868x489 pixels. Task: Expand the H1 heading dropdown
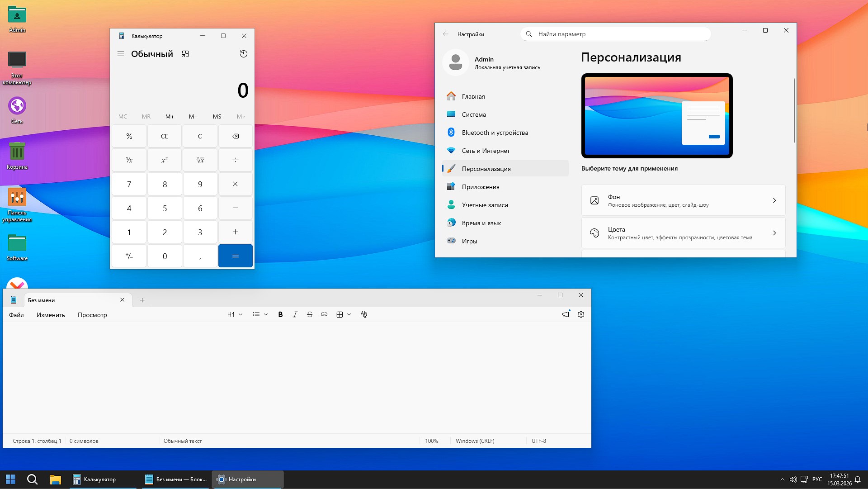(235, 314)
